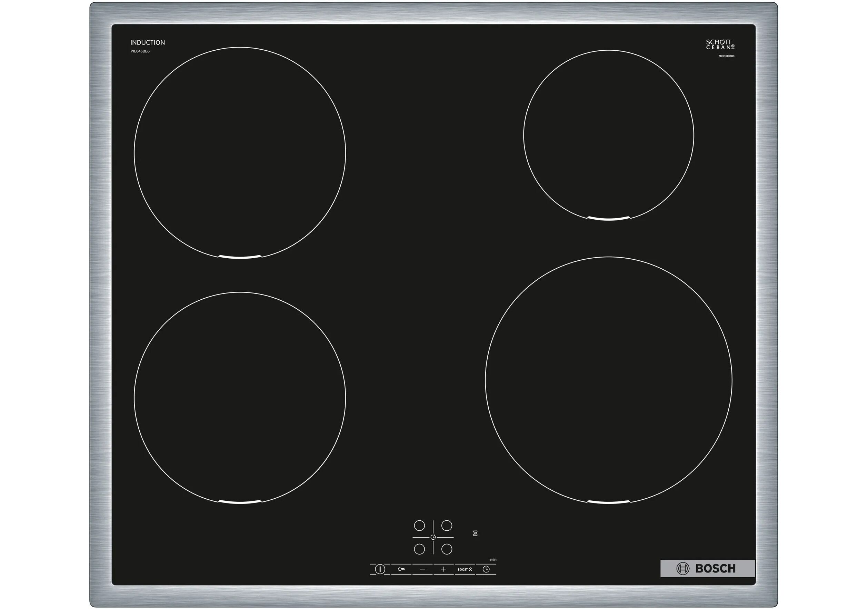Tap the small clock icon between zone selectors
This screenshot has height=609, width=868.
coord(433,537)
